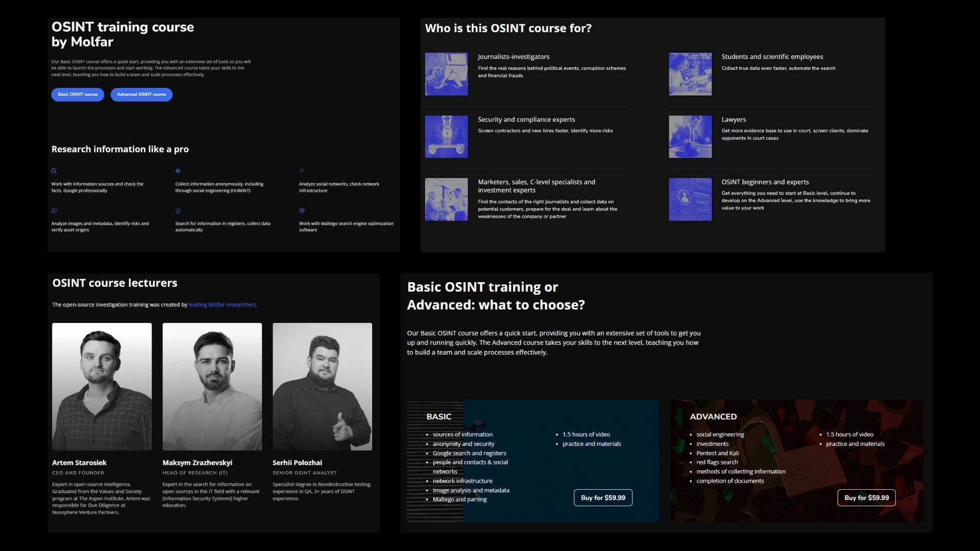Image resolution: width=980 pixels, height=551 pixels.
Task: Click the icon above Analyze images and metadata
Action: coord(54,210)
